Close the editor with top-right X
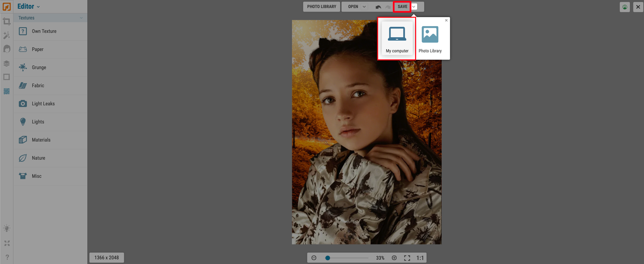The width and height of the screenshot is (644, 264). 637,7
